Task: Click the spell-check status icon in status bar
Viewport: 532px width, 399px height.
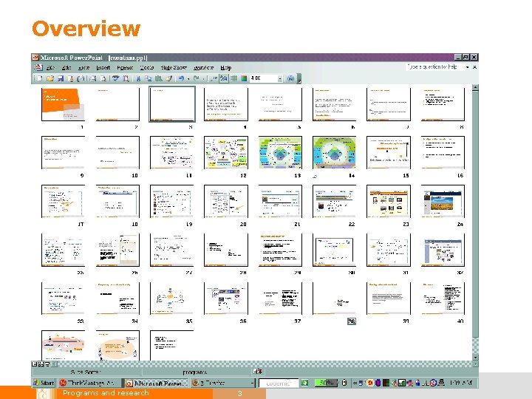Action: tap(258, 372)
